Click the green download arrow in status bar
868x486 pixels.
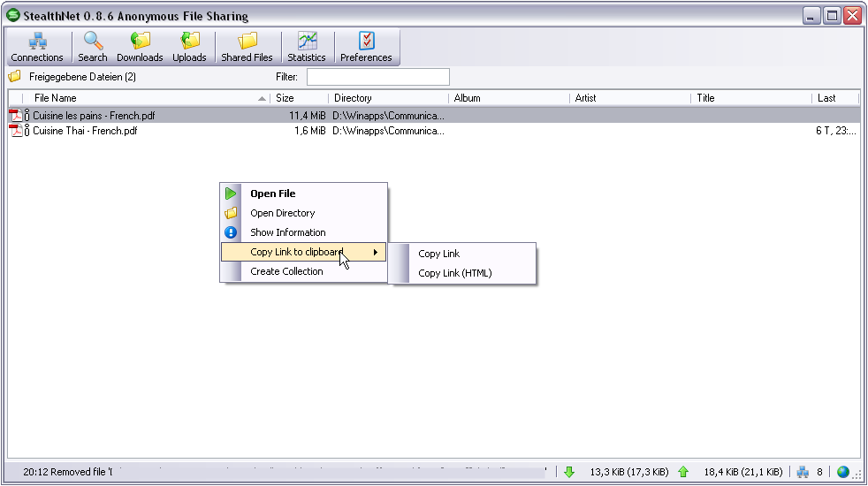(x=569, y=472)
